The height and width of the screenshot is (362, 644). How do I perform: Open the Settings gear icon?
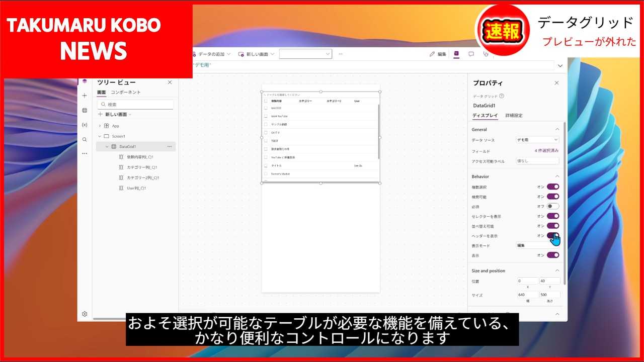(85, 314)
